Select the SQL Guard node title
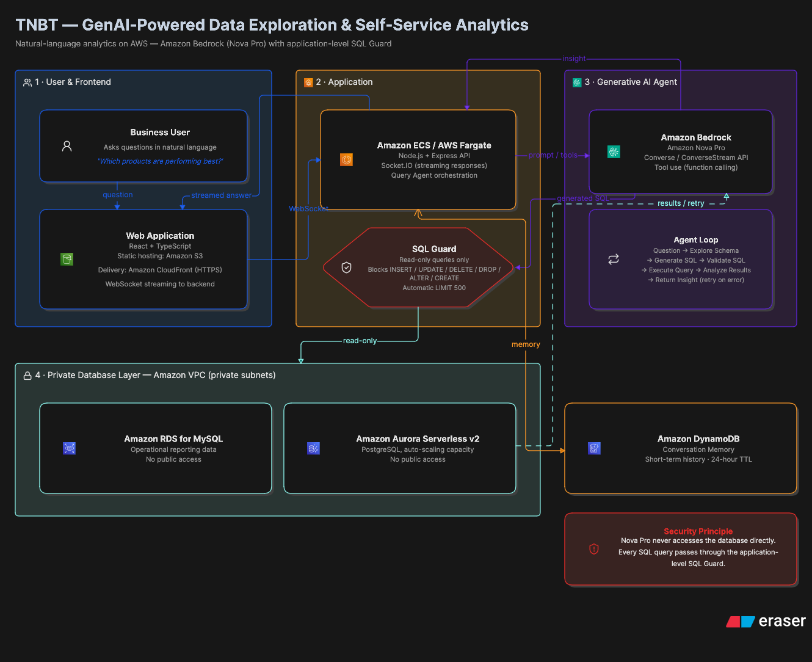This screenshot has width=812, height=662. tap(434, 249)
